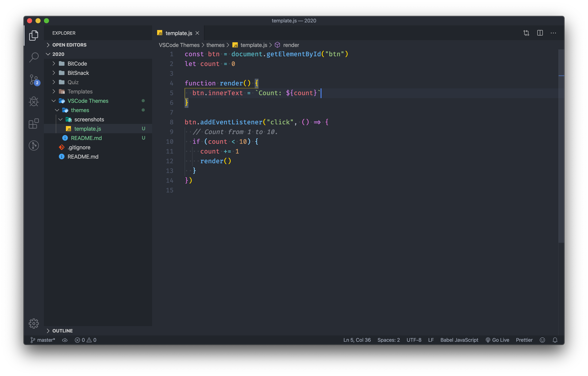Screen dimensions: 588x376
Task: Select the template.js editor tab
Action: point(178,33)
